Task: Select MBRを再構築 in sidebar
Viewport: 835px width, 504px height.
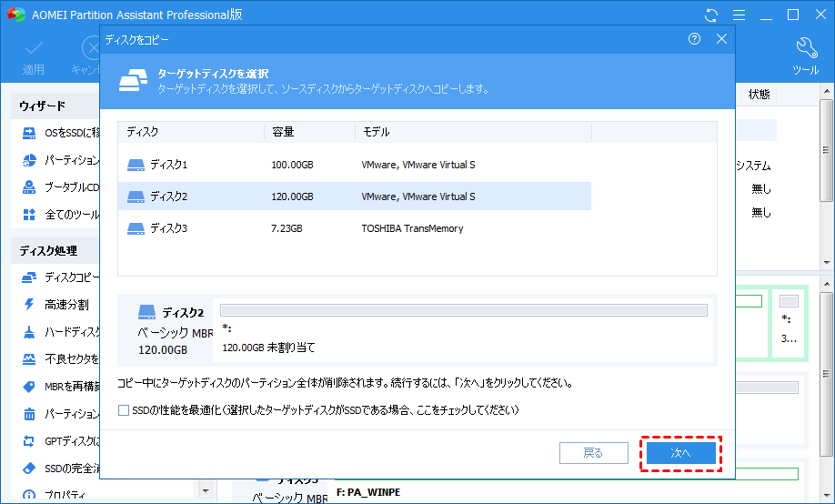Action: click(x=60, y=387)
